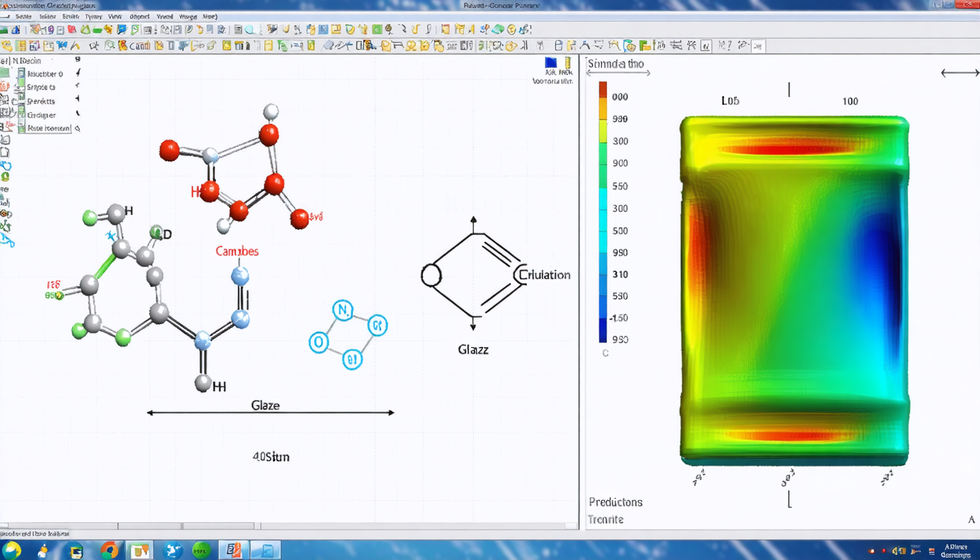The height and width of the screenshot is (560, 980).
Task: Expand the arrow next to Rate Ircenarn
Action: [77, 128]
